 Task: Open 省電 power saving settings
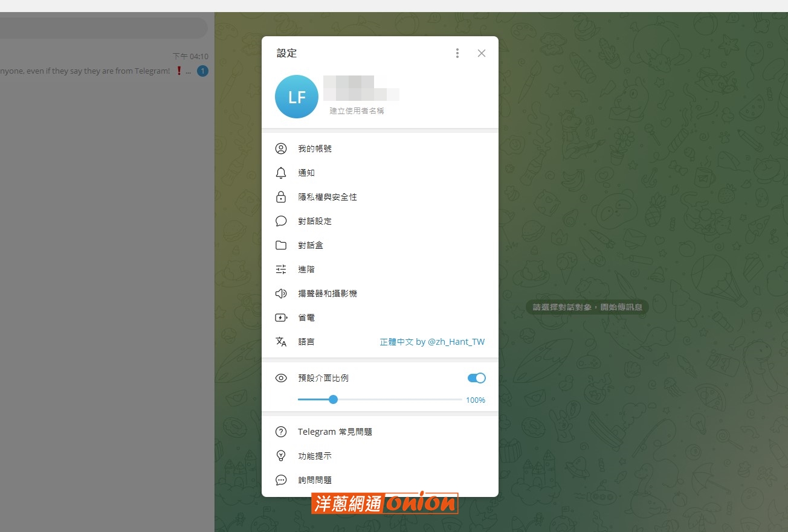380,318
